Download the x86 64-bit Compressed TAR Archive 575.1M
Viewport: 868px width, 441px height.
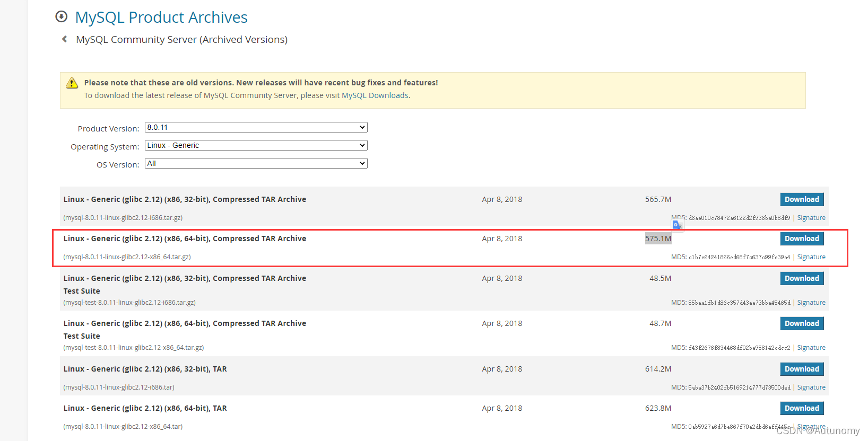click(x=802, y=239)
